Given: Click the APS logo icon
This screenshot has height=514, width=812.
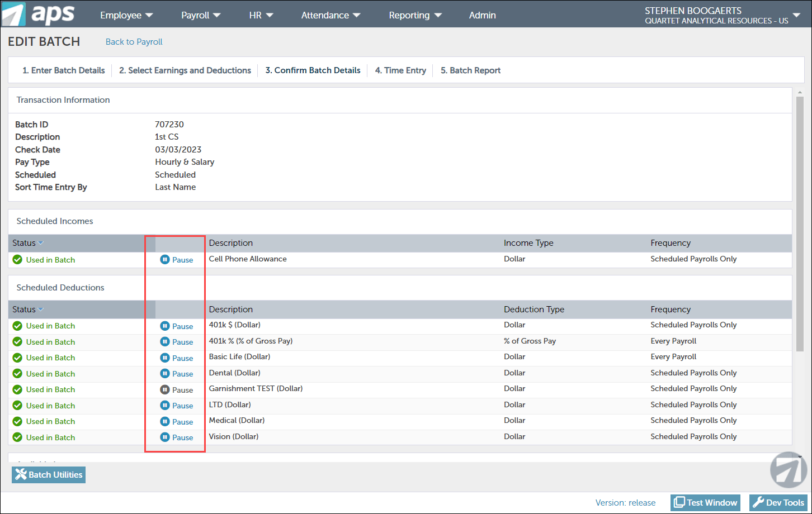Looking at the screenshot, I should (13, 14).
